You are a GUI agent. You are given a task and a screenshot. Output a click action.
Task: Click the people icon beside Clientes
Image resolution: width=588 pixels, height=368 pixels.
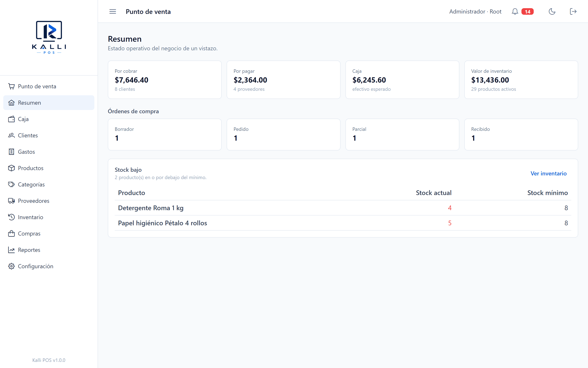(11, 135)
